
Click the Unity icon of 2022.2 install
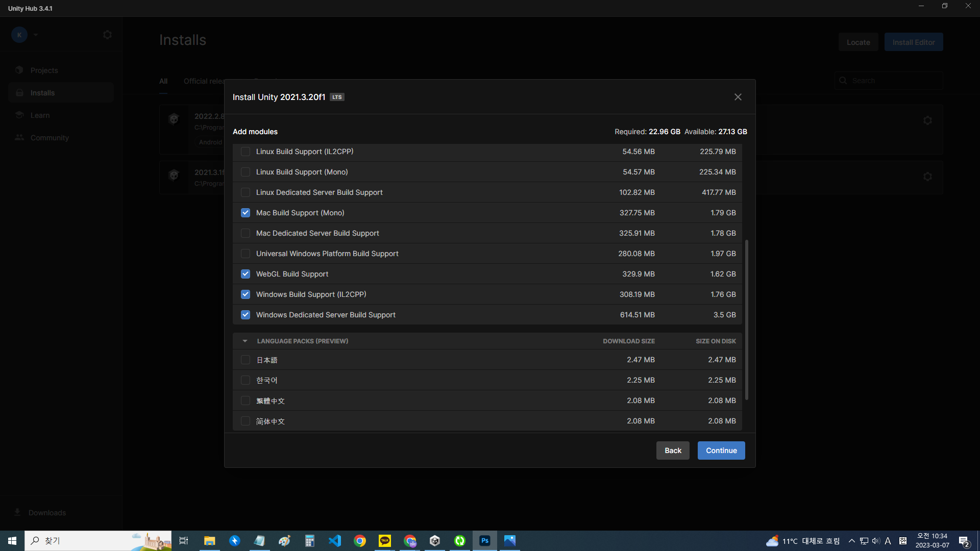pos(174,119)
